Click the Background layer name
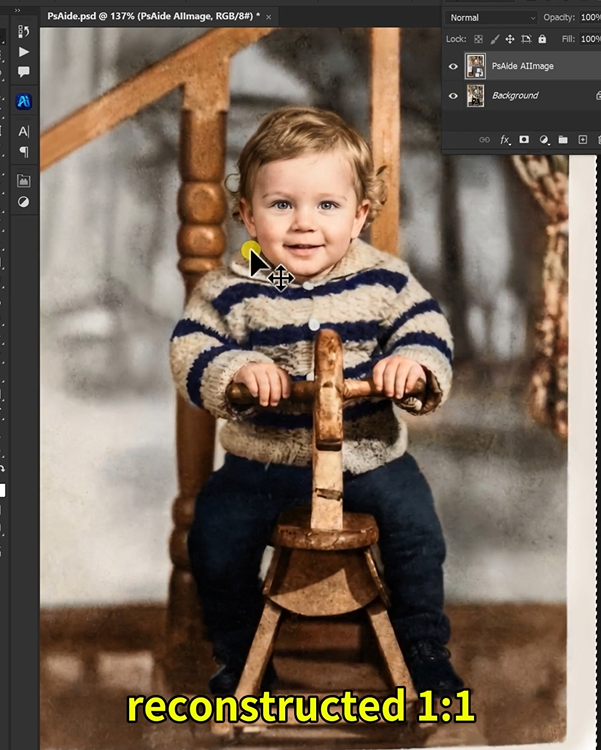The image size is (601, 750). pyautogui.click(x=515, y=96)
